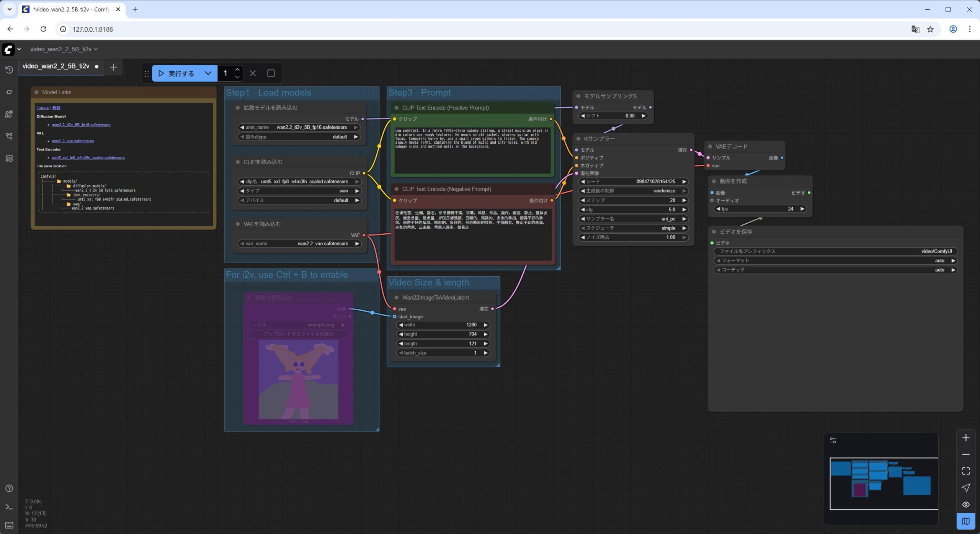Click the example.png image preview

(298, 379)
